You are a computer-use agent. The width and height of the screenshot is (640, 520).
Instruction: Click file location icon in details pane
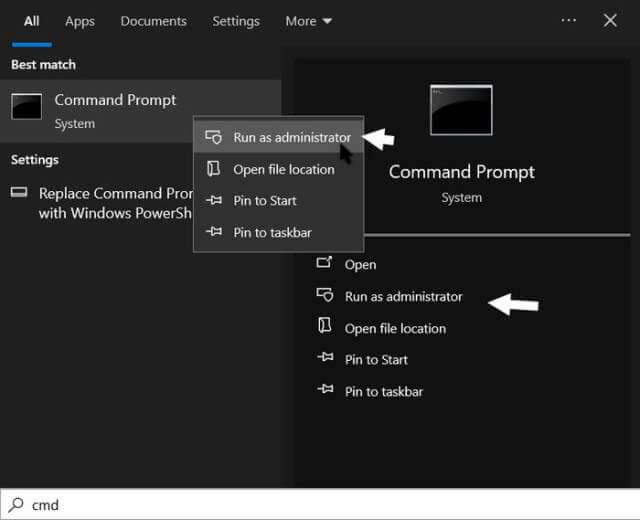coord(324,326)
